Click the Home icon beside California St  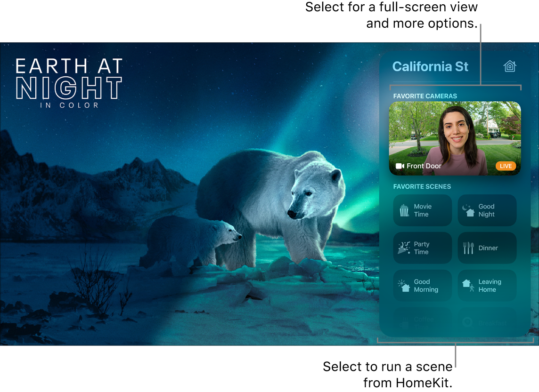coord(509,66)
